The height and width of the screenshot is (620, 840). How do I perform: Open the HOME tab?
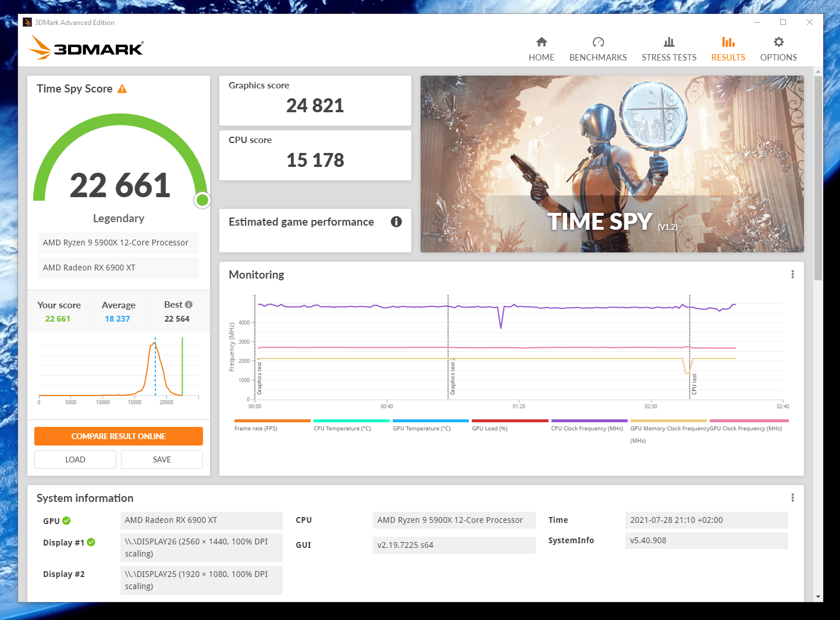(542, 49)
